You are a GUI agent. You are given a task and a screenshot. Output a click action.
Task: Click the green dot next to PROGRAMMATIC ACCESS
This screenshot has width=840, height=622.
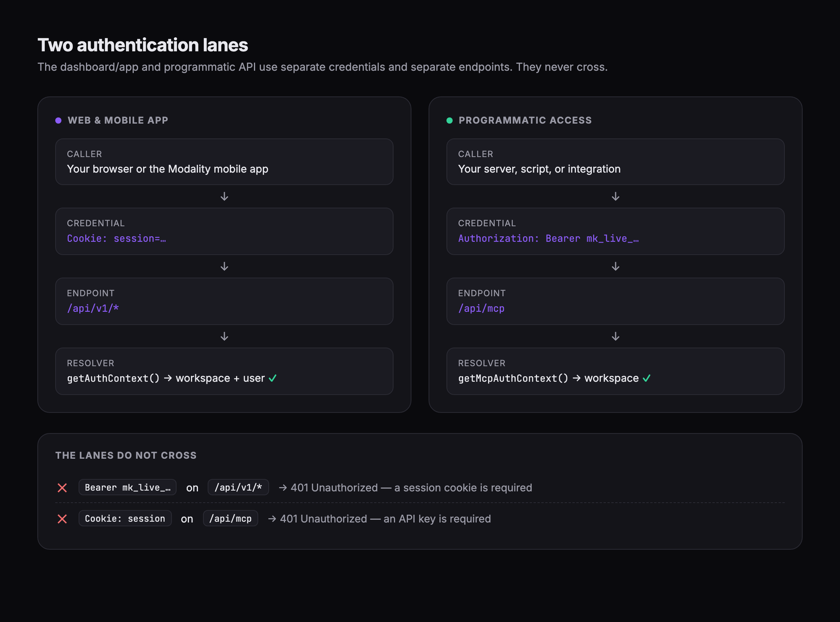pyautogui.click(x=449, y=120)
